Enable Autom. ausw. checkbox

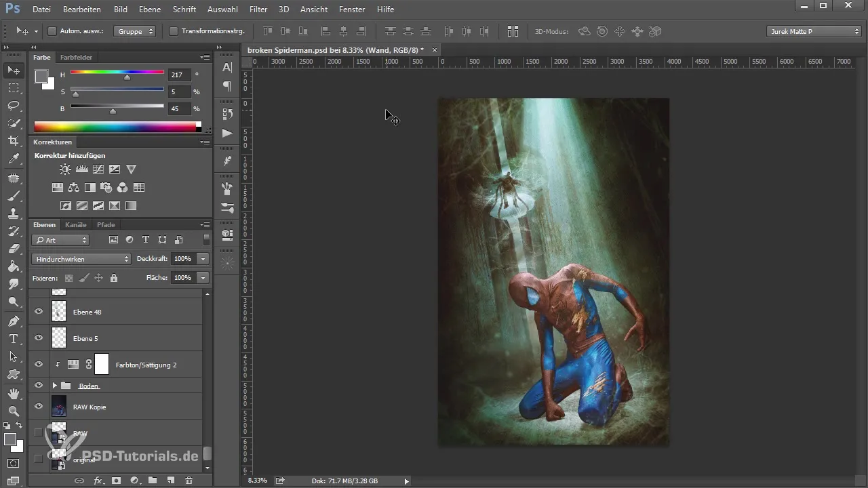point(52,31)
